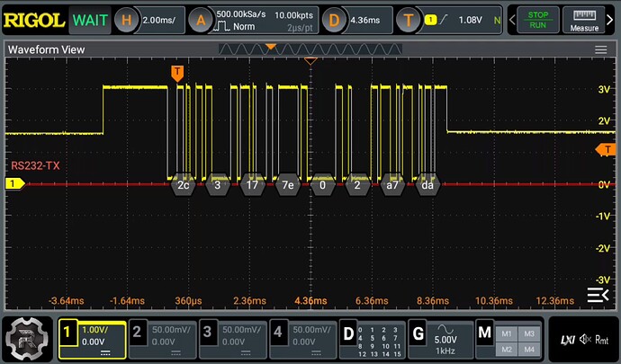The image size is (621, 364).
Task: Select math channel M2
Action: click(x=507, y=350)
